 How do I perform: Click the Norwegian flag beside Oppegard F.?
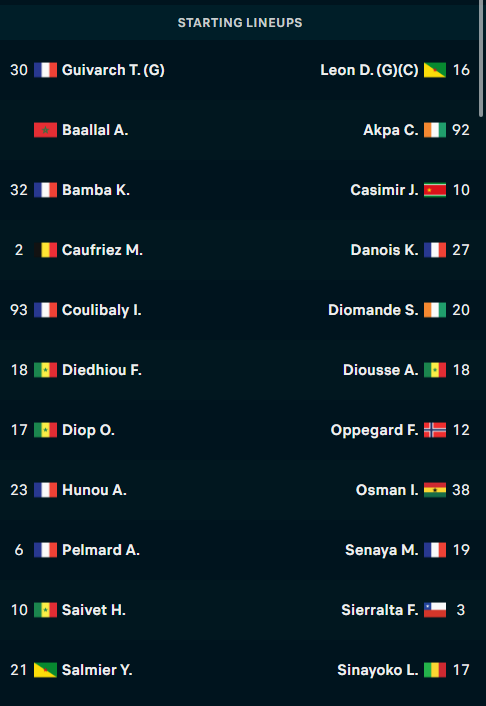click(435, 430)
